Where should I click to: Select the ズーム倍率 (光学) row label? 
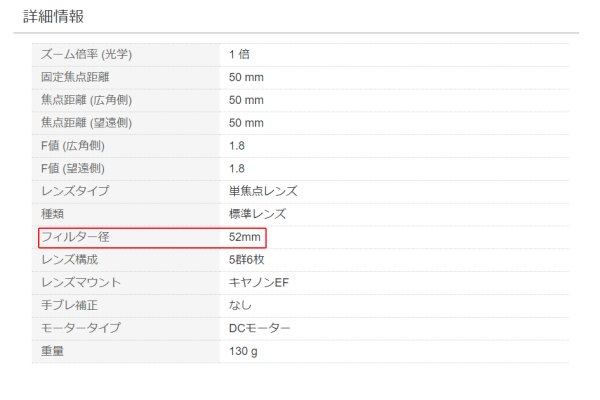(x=86, y=54)
